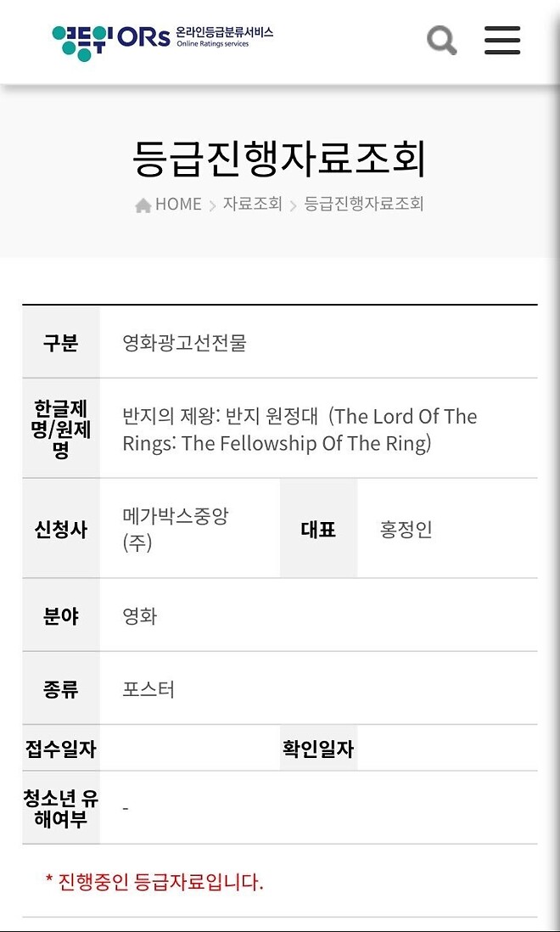Click the 접수일자 header cell
560x932 pixels.
coord(61,749)
